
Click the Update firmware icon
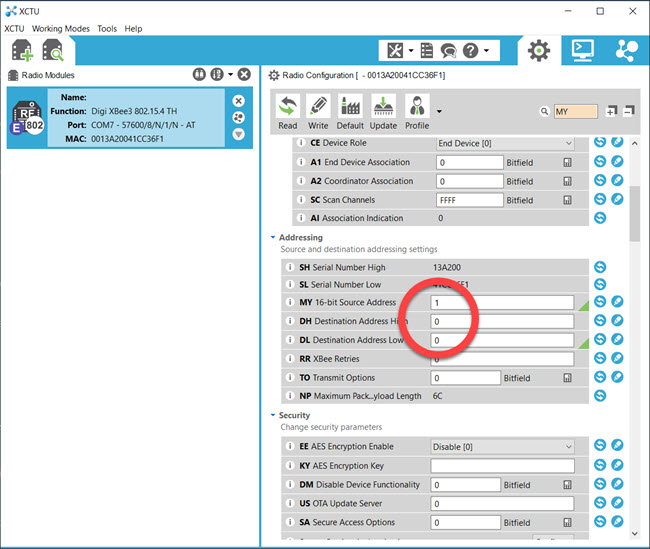point(383,110)
